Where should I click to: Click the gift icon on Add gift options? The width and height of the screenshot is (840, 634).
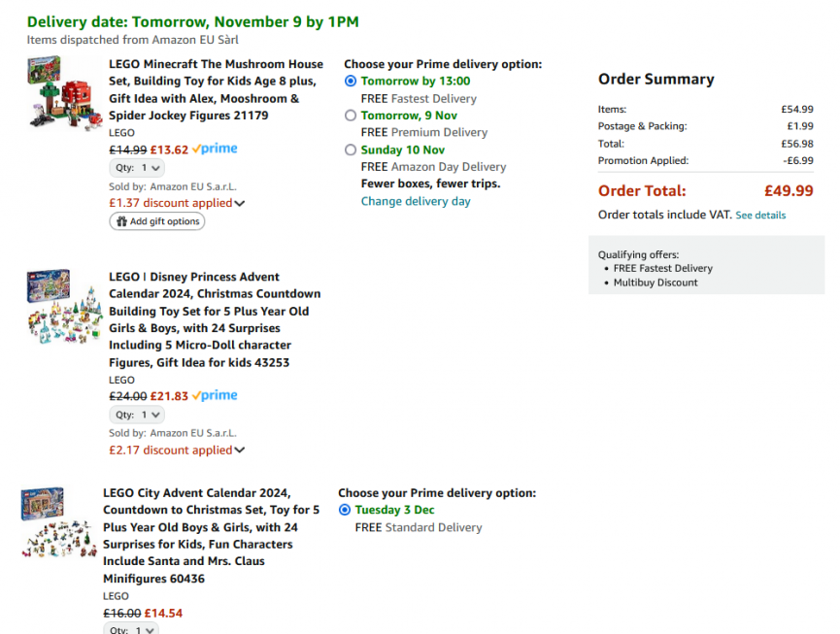pyautogui.click(x=121, y=221)
